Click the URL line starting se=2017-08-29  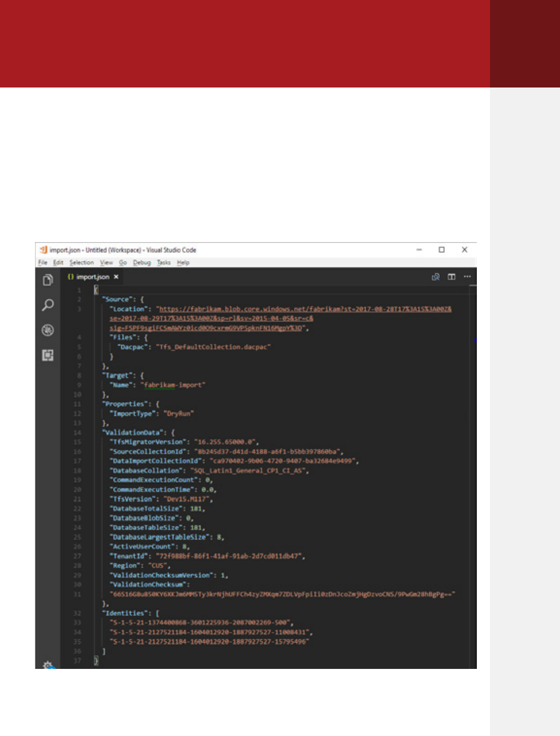[x=211, y=318]
